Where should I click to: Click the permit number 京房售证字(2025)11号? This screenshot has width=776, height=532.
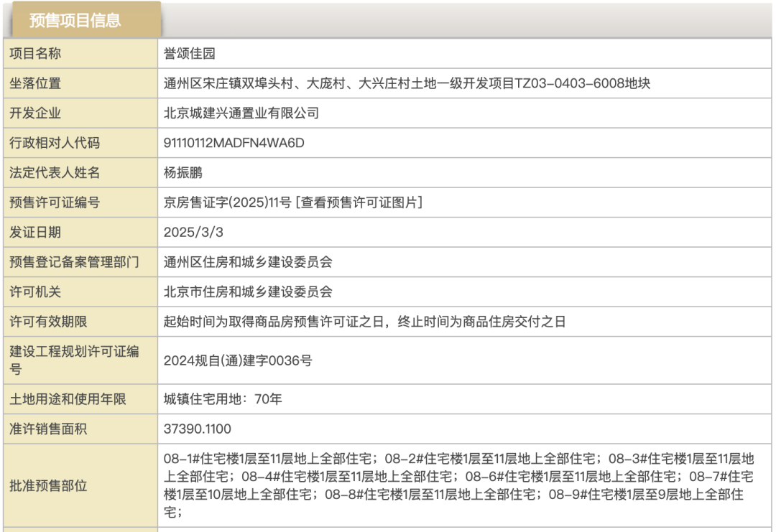(x=228, y=202)
